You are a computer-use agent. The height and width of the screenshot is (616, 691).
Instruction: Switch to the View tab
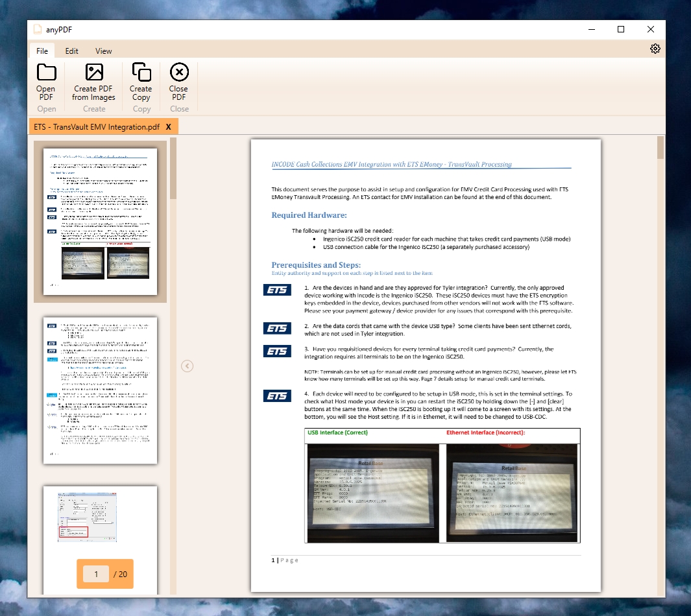[x=104, y=51]
